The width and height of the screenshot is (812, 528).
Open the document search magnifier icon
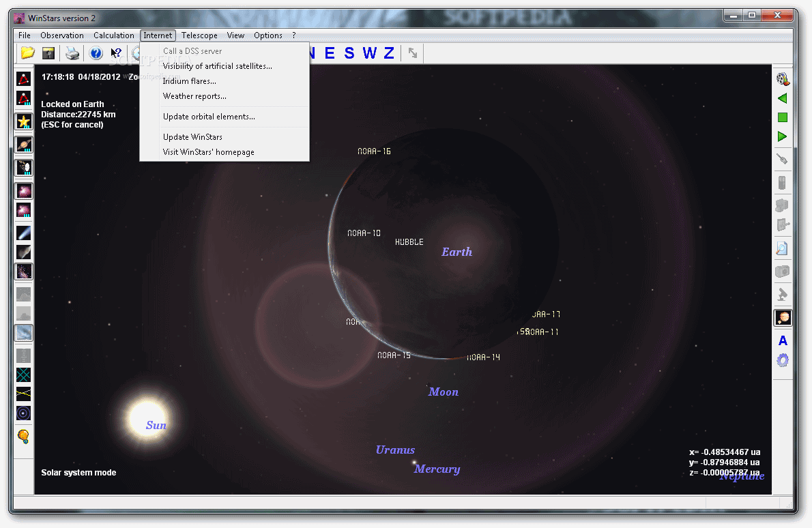(x=783, y=248)
